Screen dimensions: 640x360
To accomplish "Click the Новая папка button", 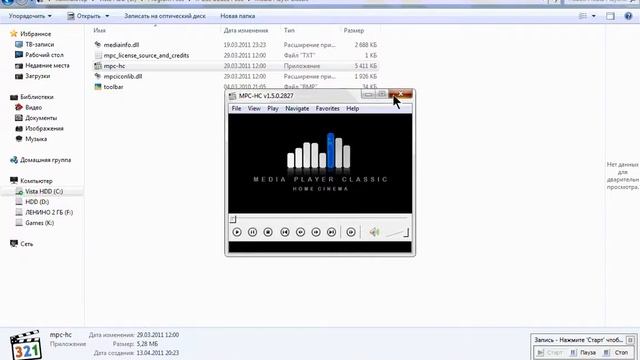I will coord(238,16).
